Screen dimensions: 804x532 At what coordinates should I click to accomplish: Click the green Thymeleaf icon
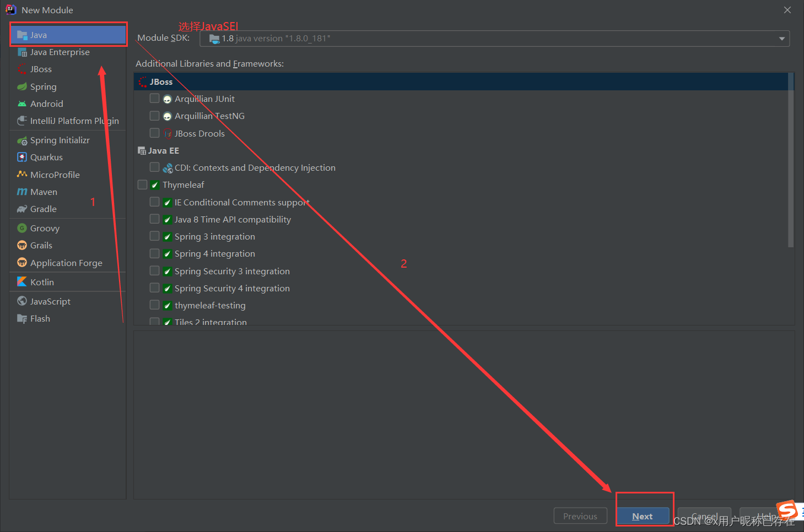tap(155, 185)
